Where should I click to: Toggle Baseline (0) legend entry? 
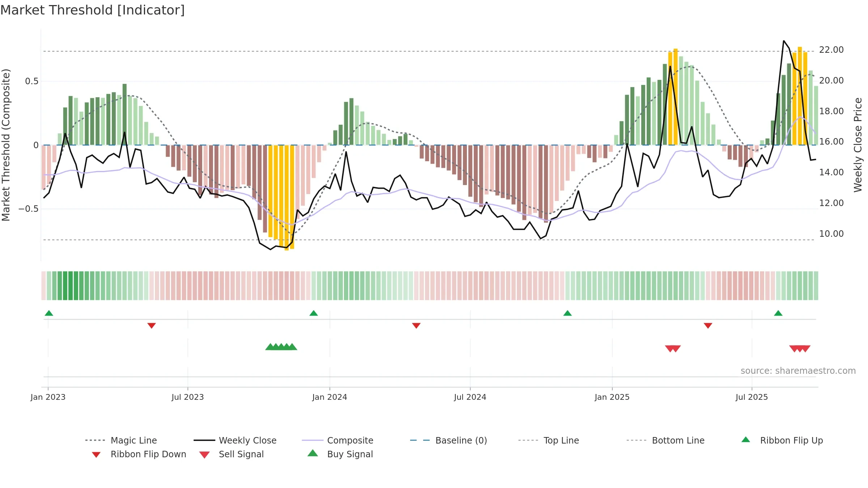(448, 440)
